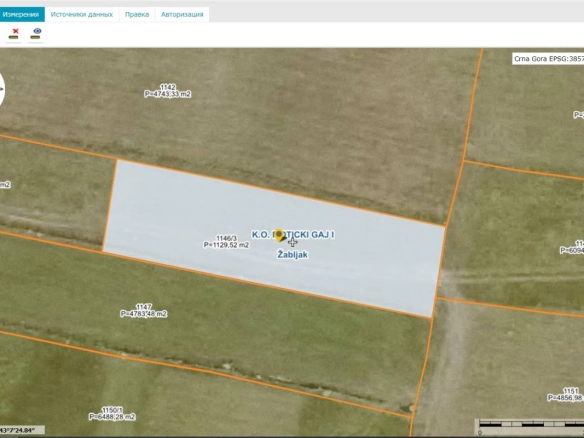Click area text P=4743,33 m2
The image size is (584, 438).
point(168,94)
